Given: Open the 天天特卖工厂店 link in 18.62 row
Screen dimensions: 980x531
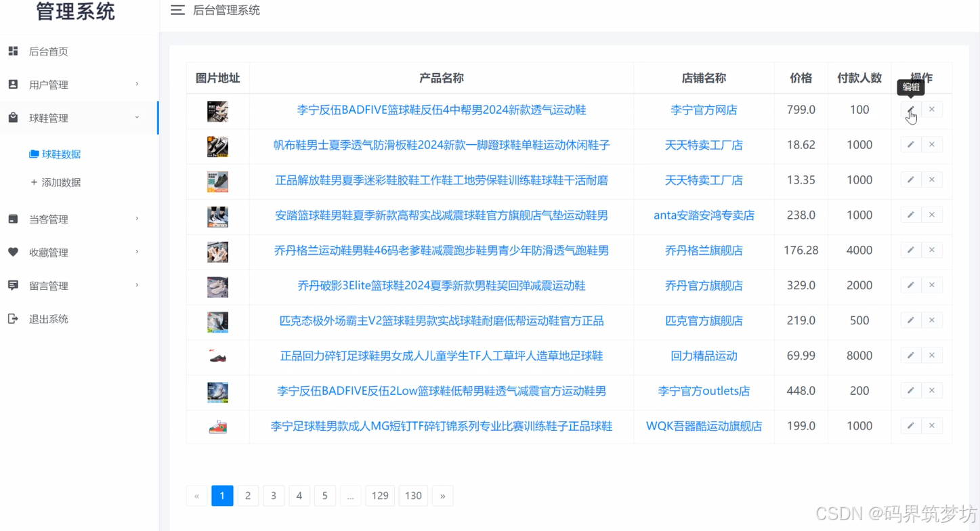Looking at the screenshot, I should click(704, 145).
